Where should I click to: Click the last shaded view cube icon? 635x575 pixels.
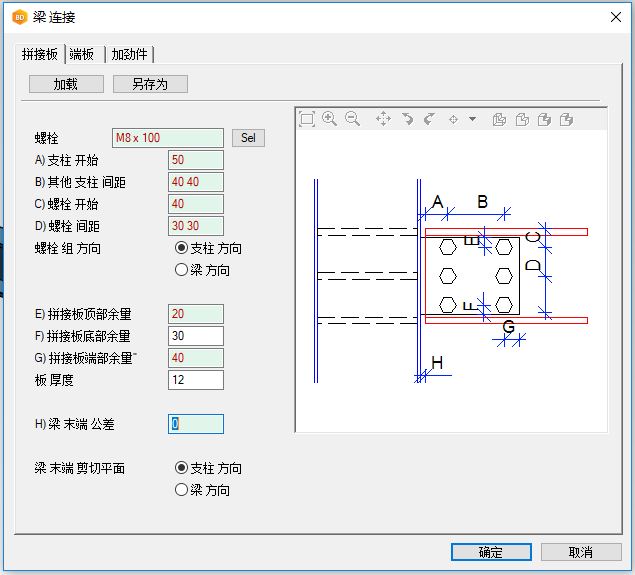click(x=566, y=119)
